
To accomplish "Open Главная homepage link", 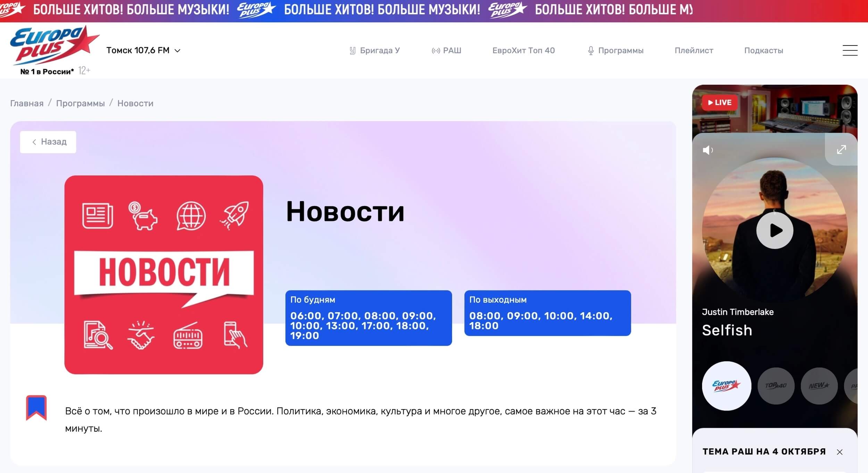I will click(27, 103).
